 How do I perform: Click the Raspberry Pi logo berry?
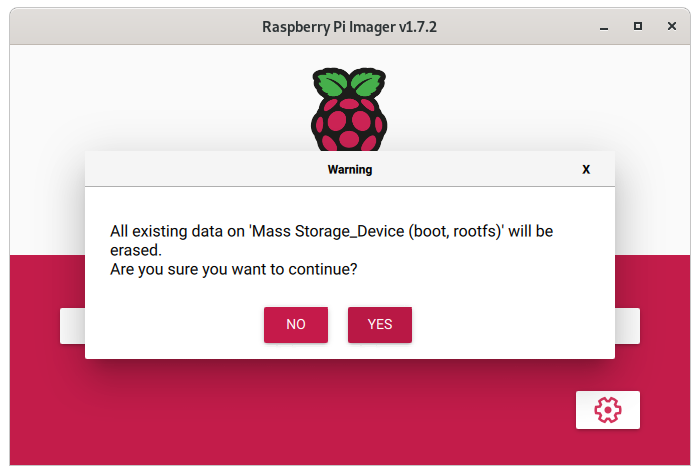click(x=349, y=123)
